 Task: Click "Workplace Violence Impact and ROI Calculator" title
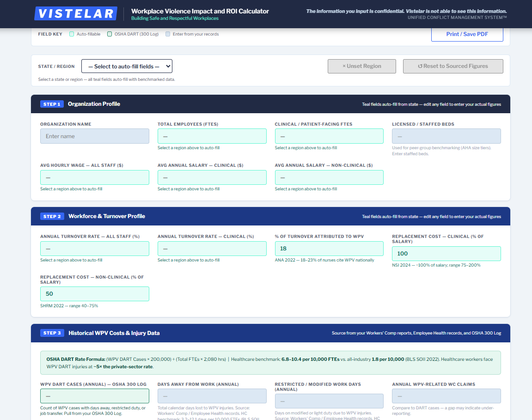point(200,11)
